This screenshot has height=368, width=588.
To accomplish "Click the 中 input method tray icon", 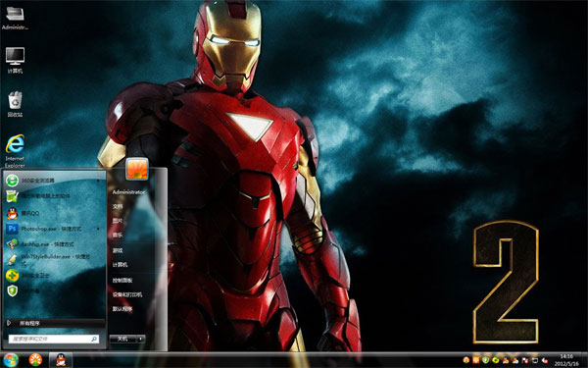I will tap(476, 360).
